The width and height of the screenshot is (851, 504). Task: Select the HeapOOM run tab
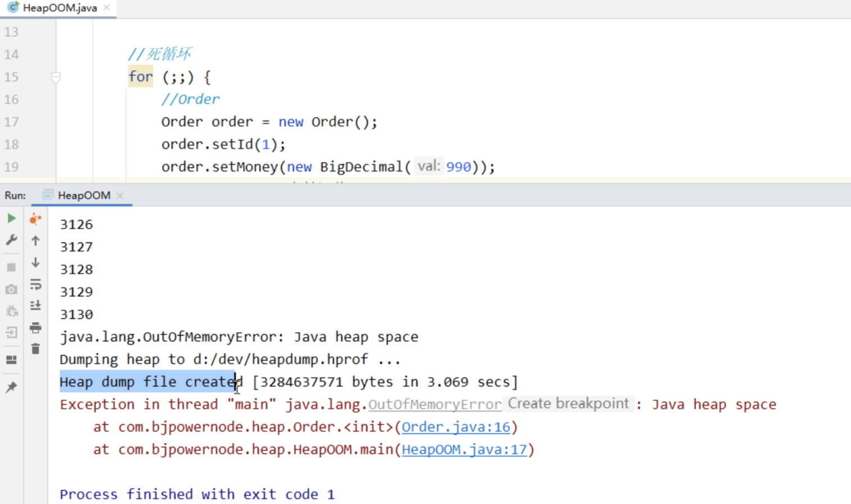(x=83, y=195)
